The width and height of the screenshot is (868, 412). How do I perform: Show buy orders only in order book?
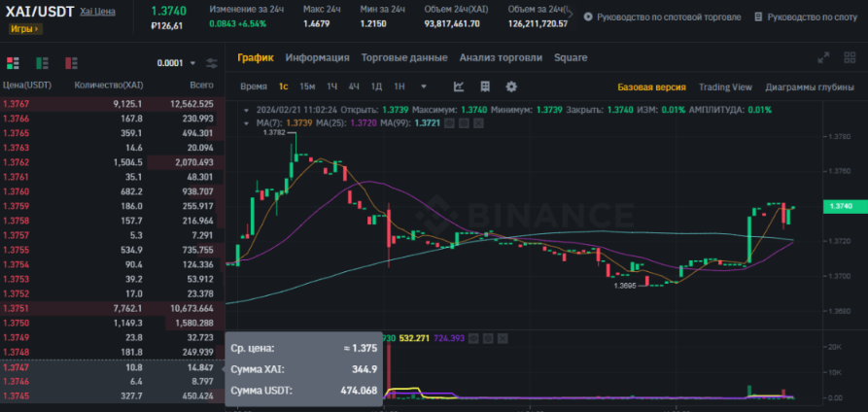point(43,62)
